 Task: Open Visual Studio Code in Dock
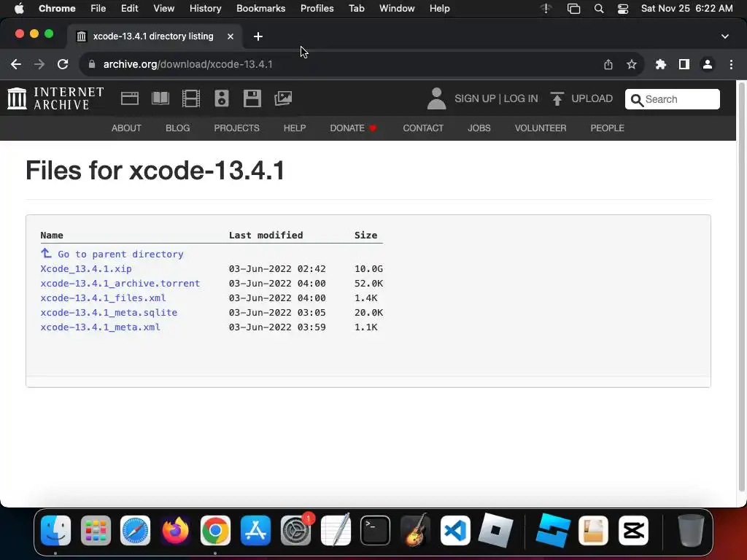click(x=455, y=530)
